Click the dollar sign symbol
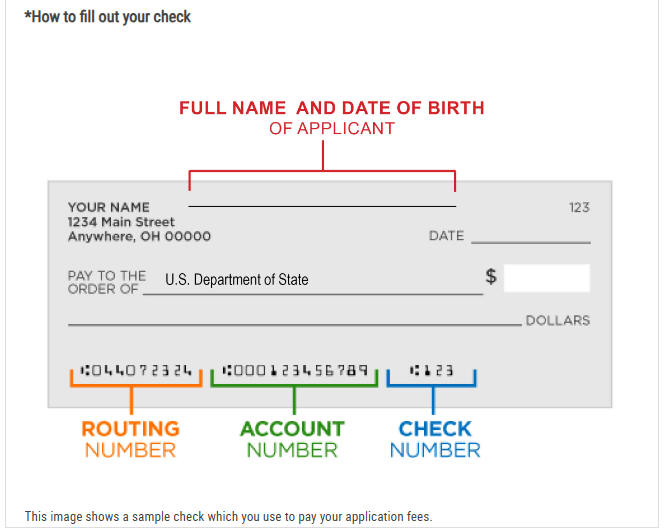Viewport: 665px width, 529px height. point(491,276)
